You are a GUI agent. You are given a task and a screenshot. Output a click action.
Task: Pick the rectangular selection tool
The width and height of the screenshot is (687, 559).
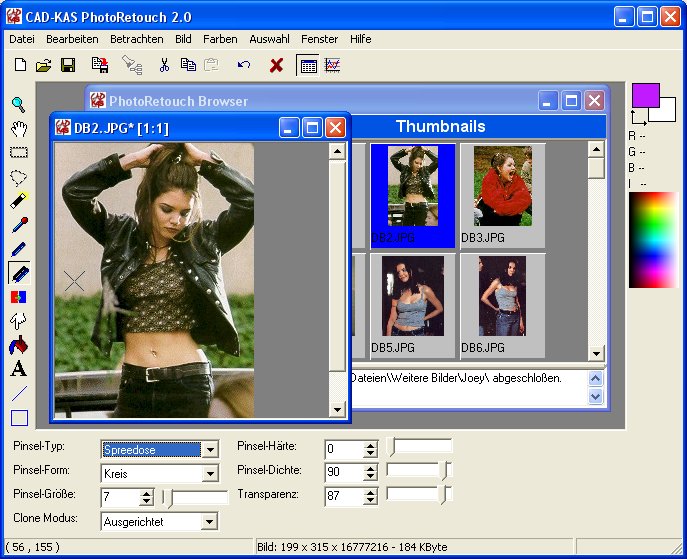pyautogui.click(x=18, y=153)
